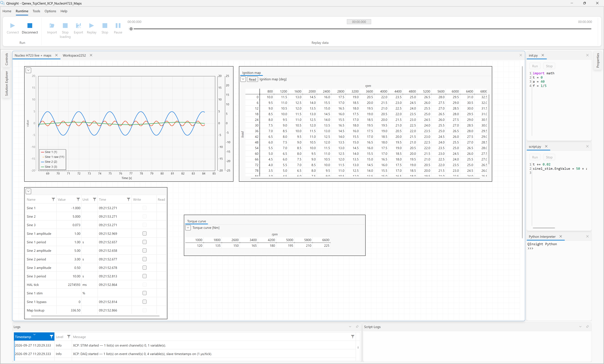
Task: Switch to the Workspace2252 tab
Action: pos(74,55)
